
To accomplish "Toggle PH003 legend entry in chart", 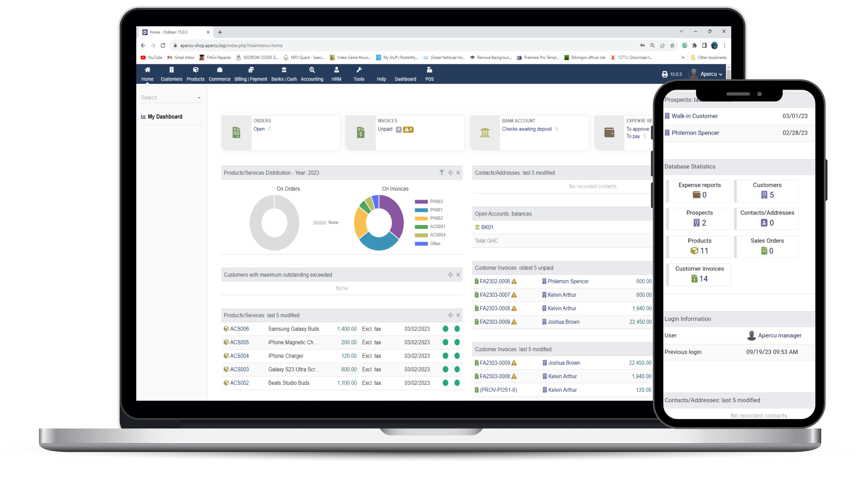I will 429,201.
